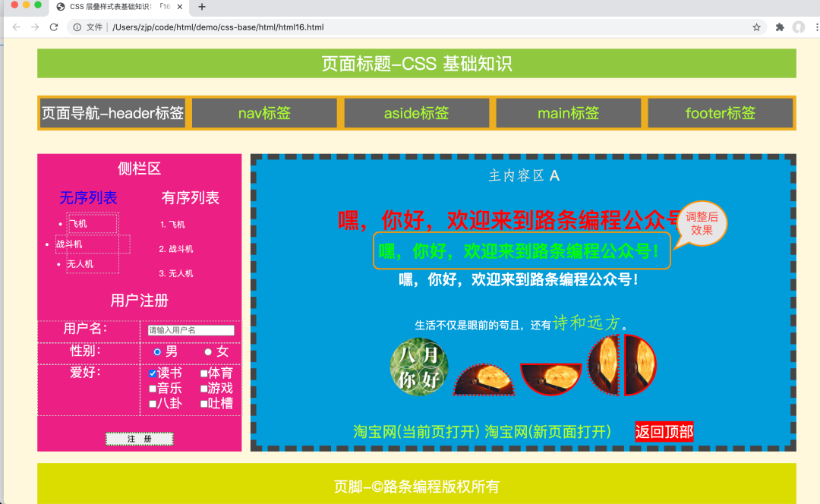Click the 侧栏区 sidebar heading
This screenshot has width=820, height=504.
click(139, 169)
